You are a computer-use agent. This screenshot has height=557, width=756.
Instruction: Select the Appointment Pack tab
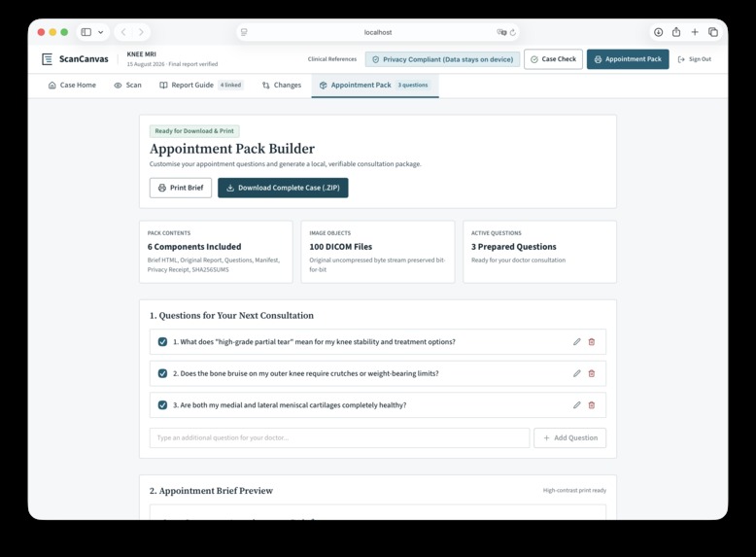coord(375,86)
